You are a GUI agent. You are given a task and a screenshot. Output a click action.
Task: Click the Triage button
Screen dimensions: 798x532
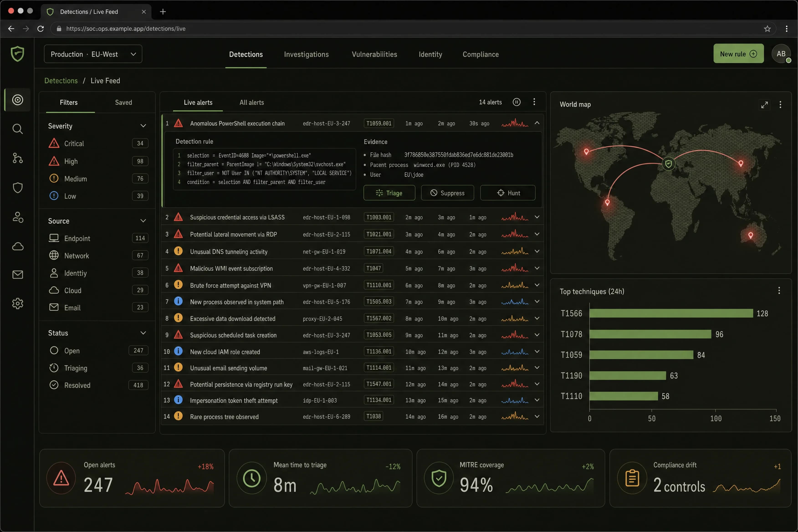click(x=389, y=193)
